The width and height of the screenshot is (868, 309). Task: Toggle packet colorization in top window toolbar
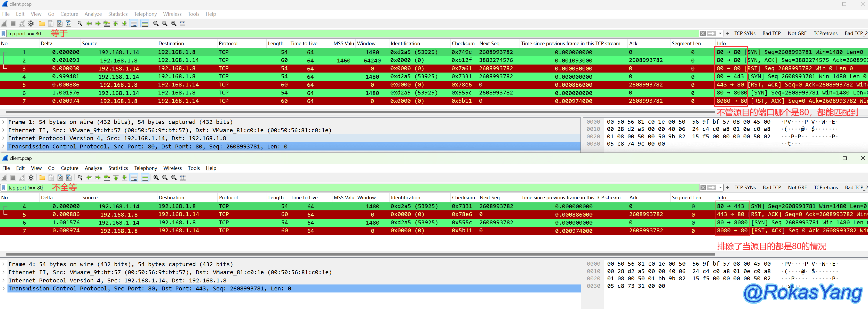(145, 23)
